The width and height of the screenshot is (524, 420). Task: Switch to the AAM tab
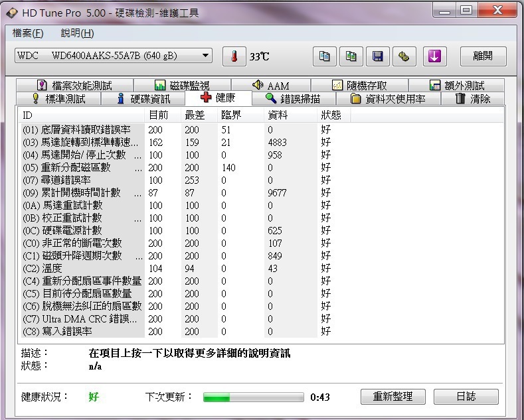pos(271,85)
